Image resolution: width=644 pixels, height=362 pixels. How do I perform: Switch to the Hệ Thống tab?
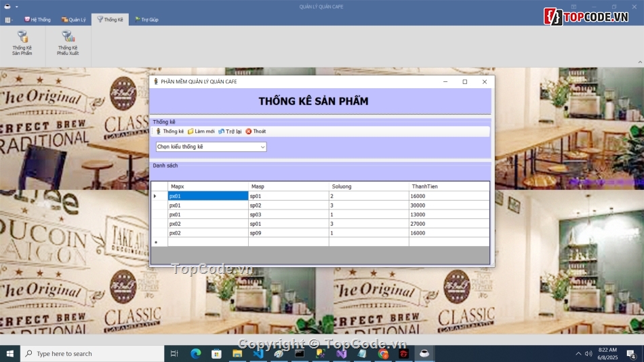click(x=37, y=19)
